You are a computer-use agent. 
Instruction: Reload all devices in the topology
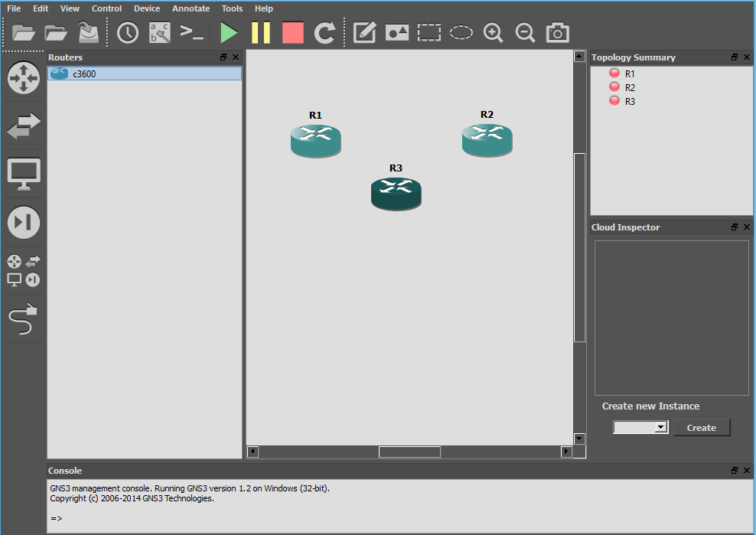pos(325,32)
